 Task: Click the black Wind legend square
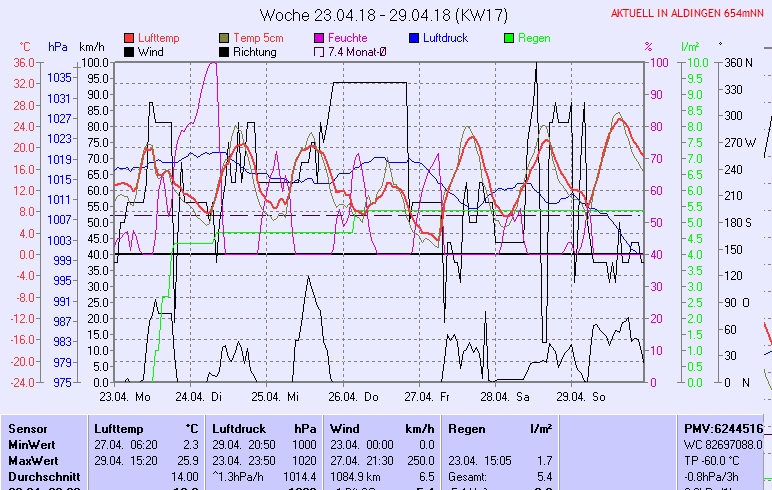click(129, 52)
